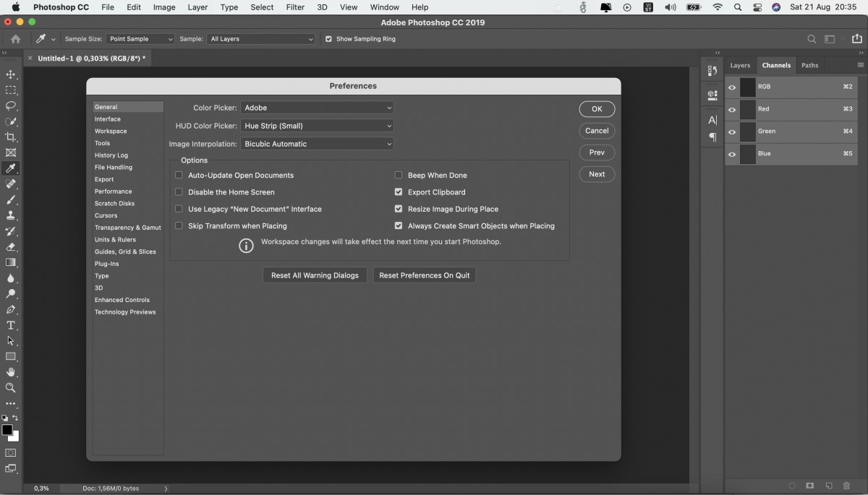868x495 pixels.
Task: Select the Brush tool
Action: coord(11,199)
